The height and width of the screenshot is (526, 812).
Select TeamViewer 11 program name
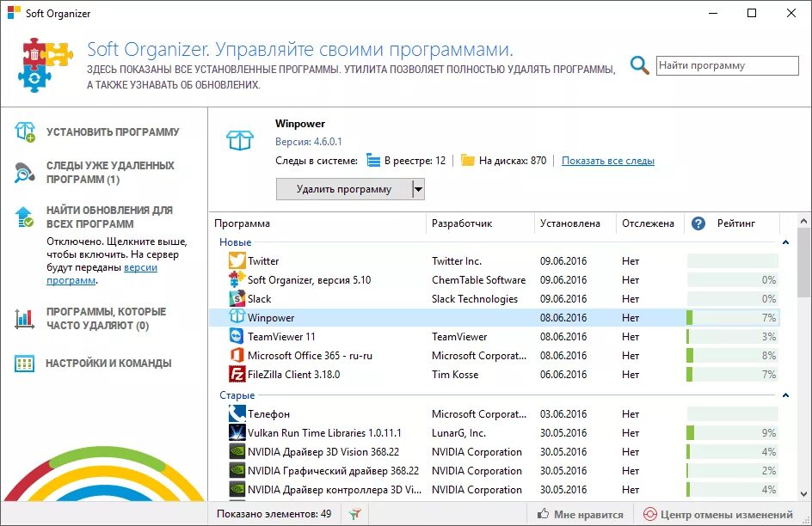[281, 337]
